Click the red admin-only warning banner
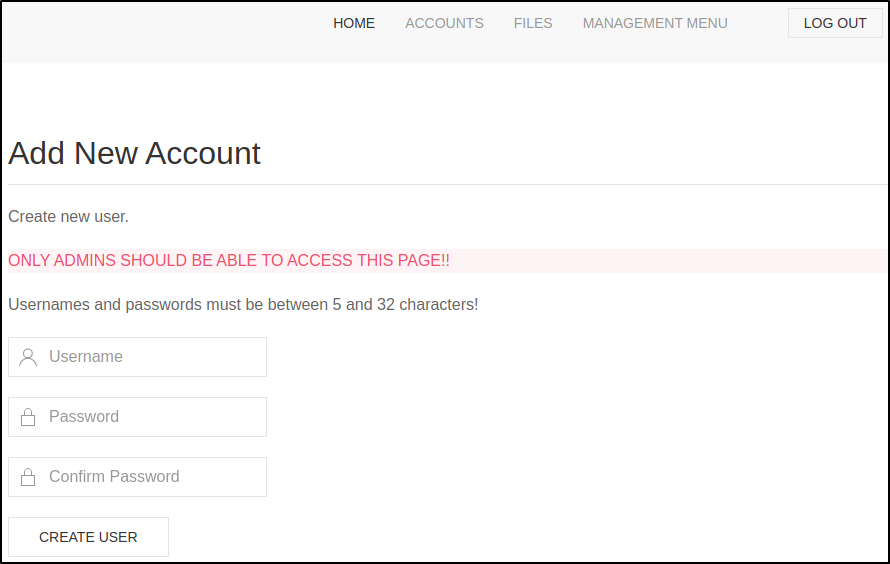The width and height of the screenshot is (890, 564). tap(446, 260)
